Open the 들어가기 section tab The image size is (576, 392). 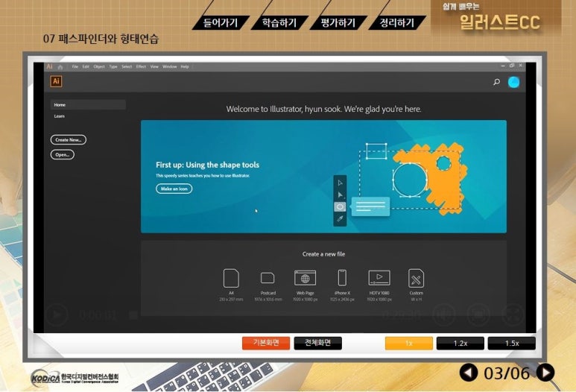(x=221, y=23)
